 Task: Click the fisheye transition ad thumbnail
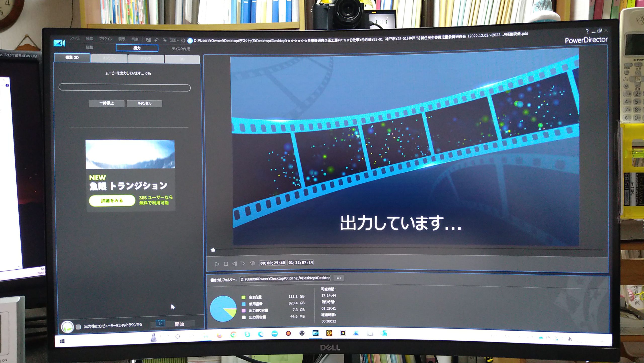(130, 154)
